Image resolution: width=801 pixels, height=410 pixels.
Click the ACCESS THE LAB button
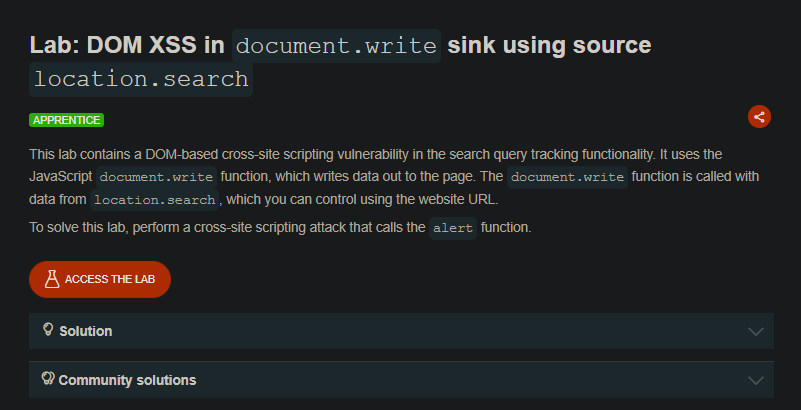pos(100,279)
